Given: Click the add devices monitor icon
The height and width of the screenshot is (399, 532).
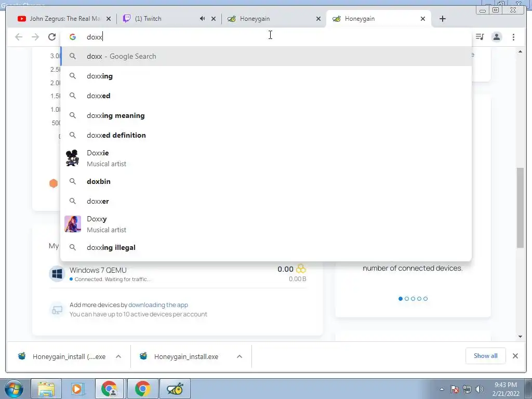Looking at the screenshot, I should [57, 310].
